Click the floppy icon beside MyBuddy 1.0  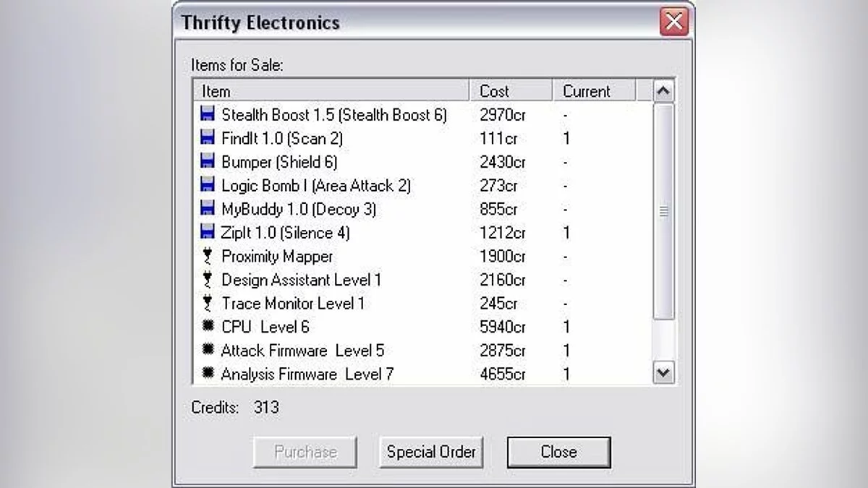(208, 209)
